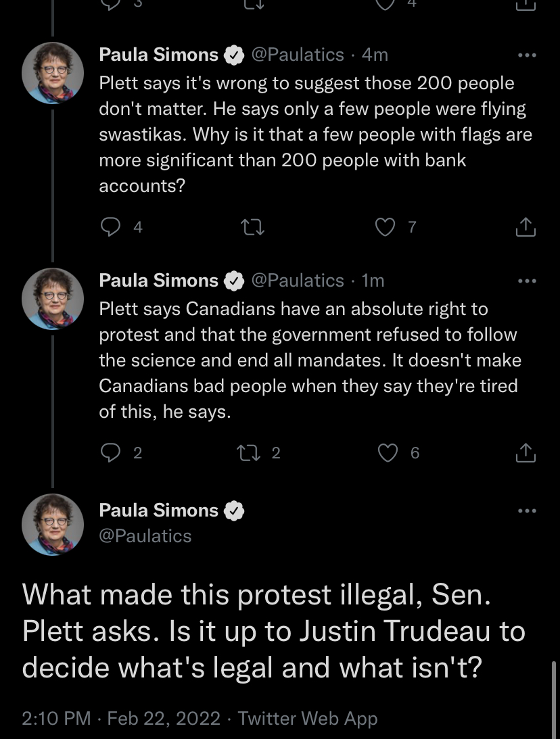
Task: Like the tweet with 6 likes
Action: pyautogui.click(x=388, y=453)
